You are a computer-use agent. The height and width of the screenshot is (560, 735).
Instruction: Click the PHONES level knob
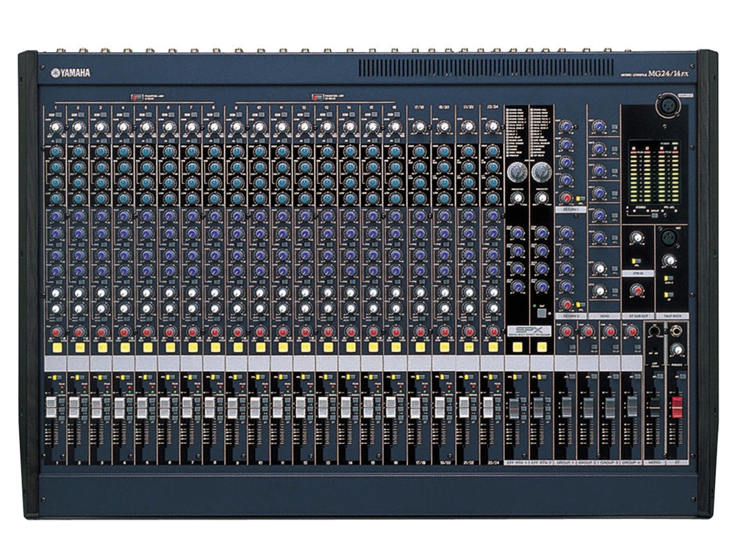[677, 350]
